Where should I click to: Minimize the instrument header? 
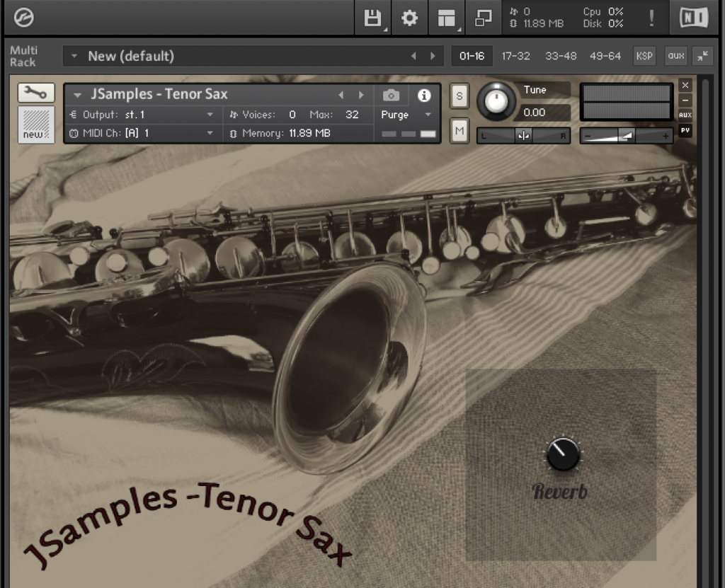(685, 100)
